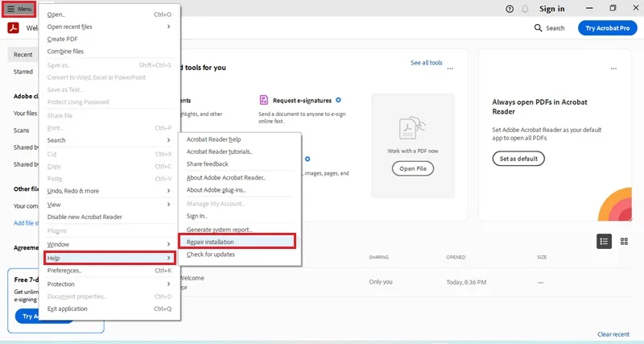Select Disable new Acrobat Reader
The height and width of the screenshot is (344, 644).
(109, 217)
